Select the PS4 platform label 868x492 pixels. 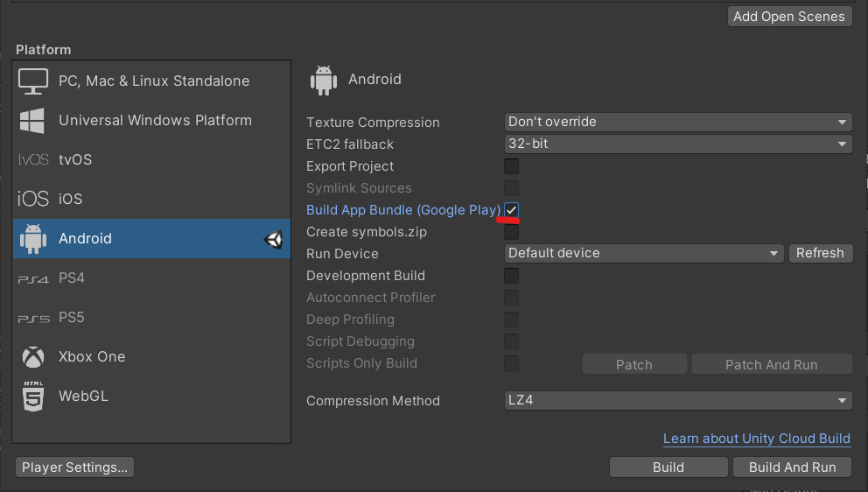tap(72, 278)
